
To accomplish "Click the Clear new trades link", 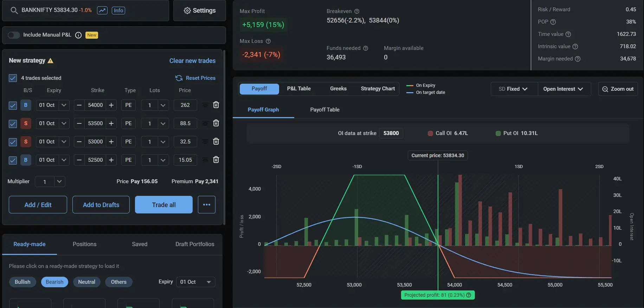I will click(x=192, y=61).
